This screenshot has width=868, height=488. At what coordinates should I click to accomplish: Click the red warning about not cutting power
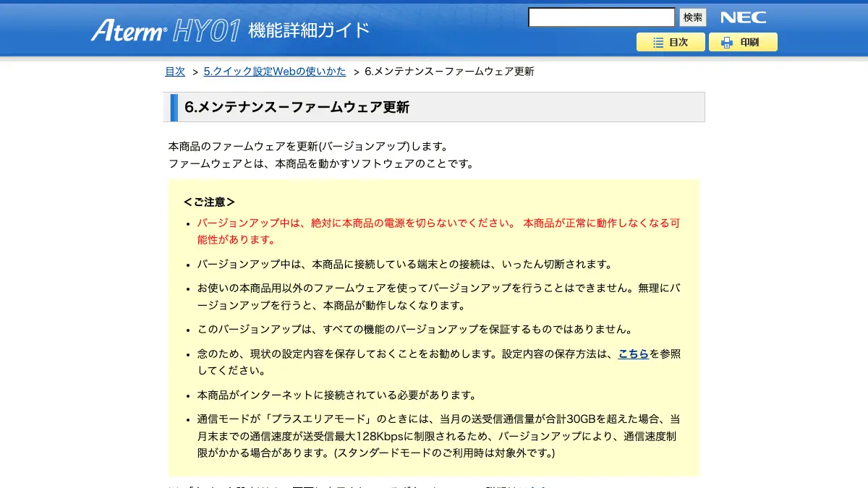tap(438, 231)
